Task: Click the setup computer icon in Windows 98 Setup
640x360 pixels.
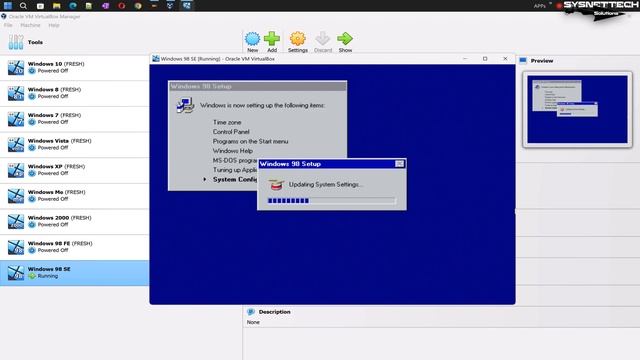Action: (x=185, y=105)
